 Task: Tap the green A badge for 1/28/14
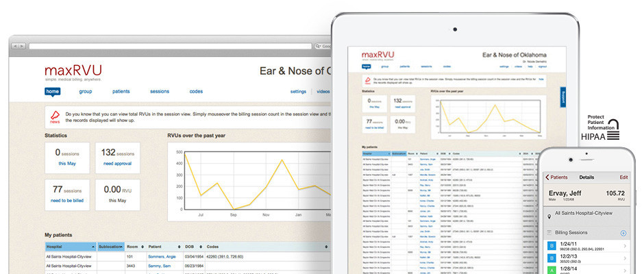click(550, 271)
